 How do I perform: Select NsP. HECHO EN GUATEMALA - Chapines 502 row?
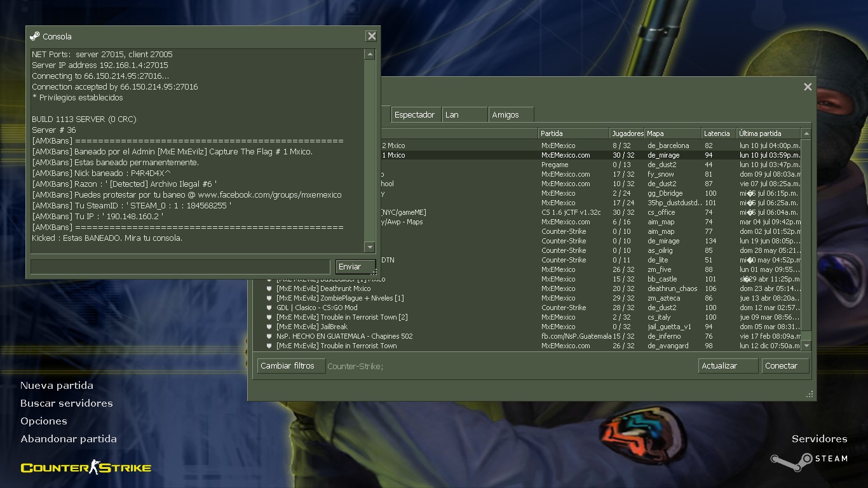[527, 336]
